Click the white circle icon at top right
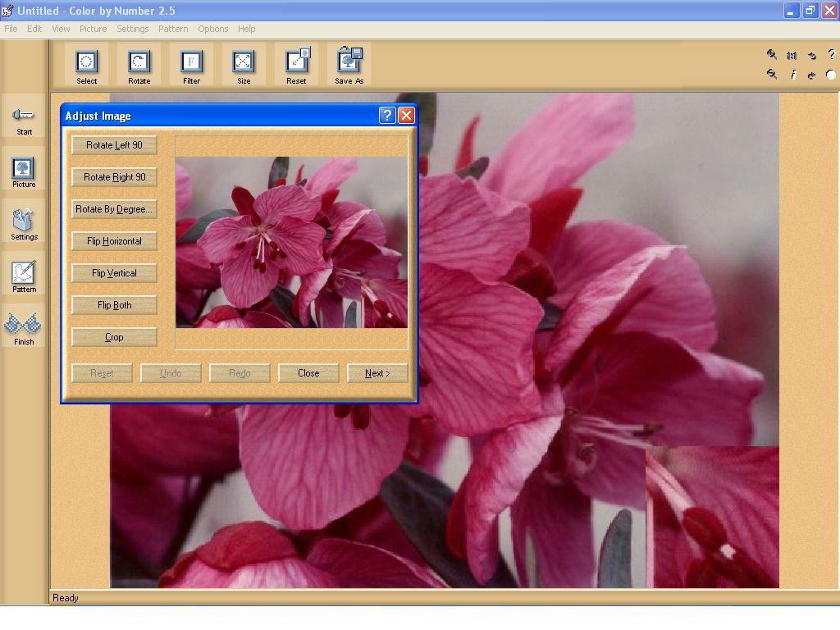This screenshot has width=840, height=630. click(831, 75)
